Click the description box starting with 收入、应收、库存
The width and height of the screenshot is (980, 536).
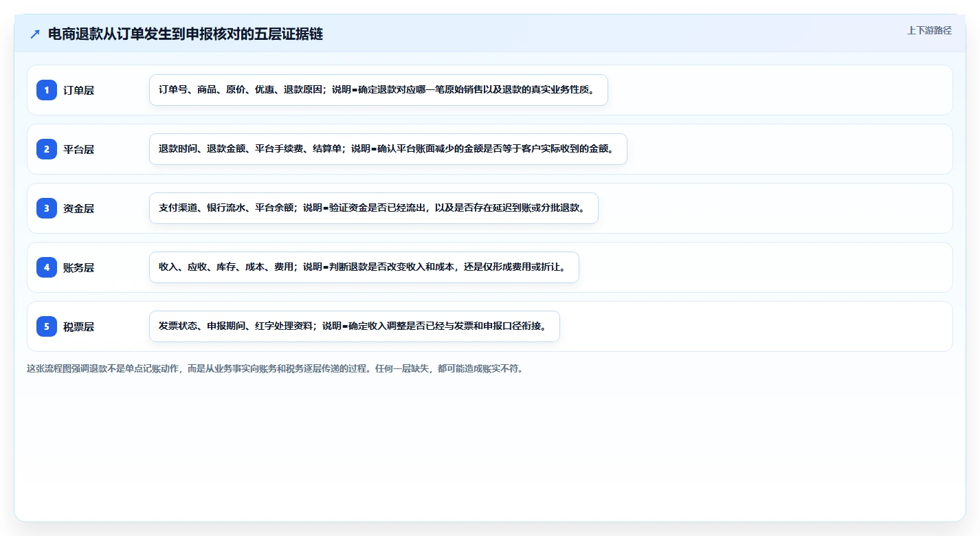(x=364, y=267)
